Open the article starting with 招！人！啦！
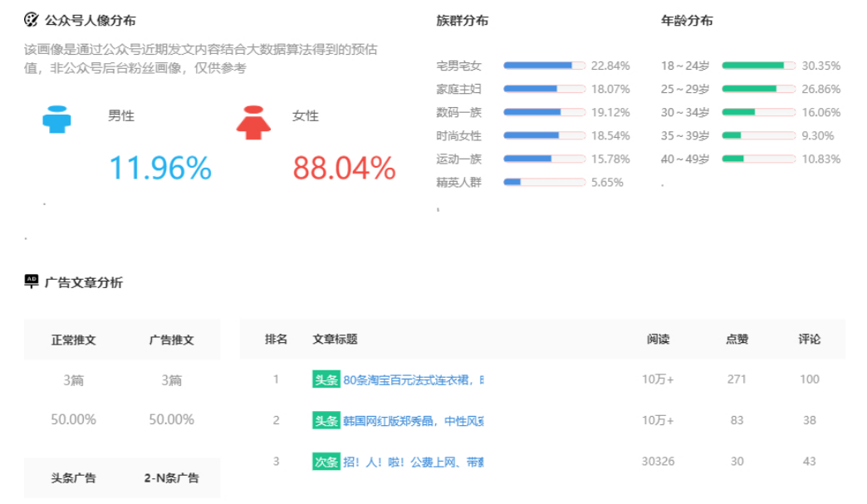867x504 pixels. pos(413,462)
